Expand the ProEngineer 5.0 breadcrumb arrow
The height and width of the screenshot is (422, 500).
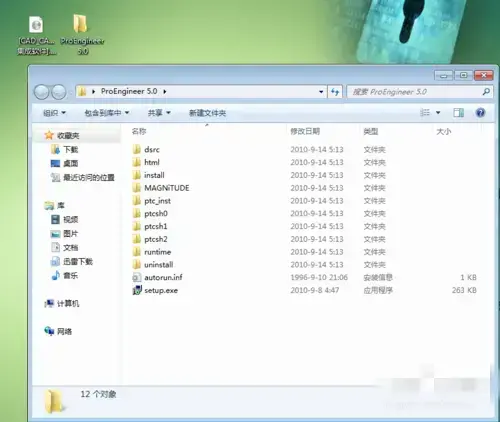click(165, 92)
